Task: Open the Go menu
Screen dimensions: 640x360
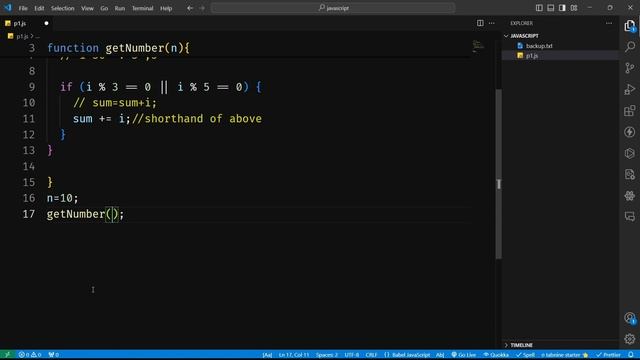Action: point(104,8)
